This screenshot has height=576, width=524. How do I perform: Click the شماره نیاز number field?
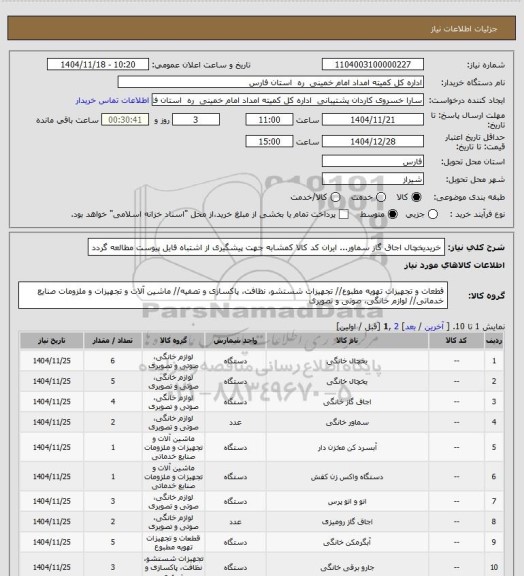[373, 64]
